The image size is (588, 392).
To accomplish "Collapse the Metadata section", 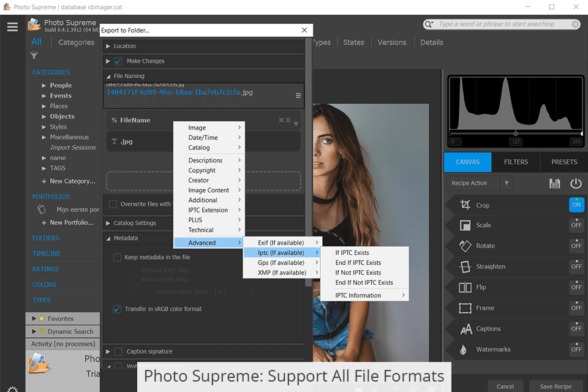I will pyautogui.click(x=108, y=238).
